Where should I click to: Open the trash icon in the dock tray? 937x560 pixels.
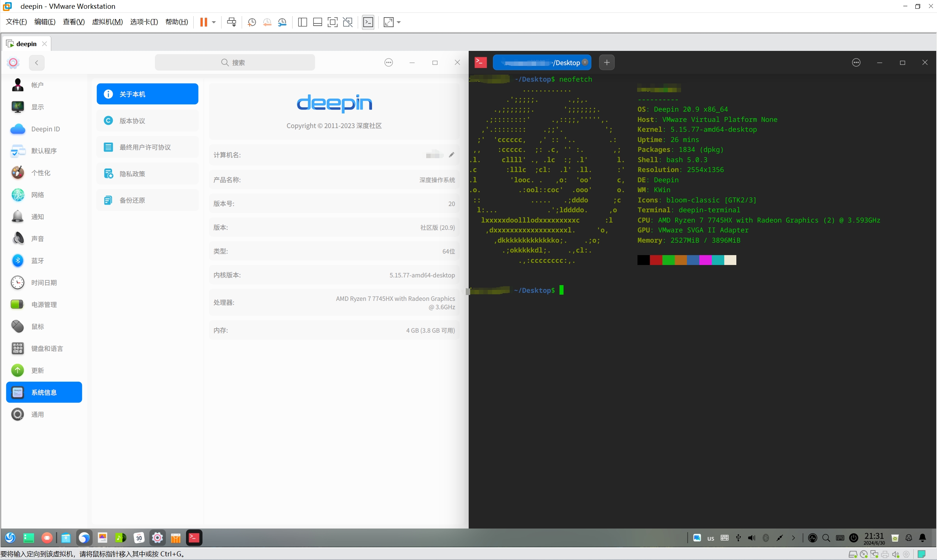896,538
